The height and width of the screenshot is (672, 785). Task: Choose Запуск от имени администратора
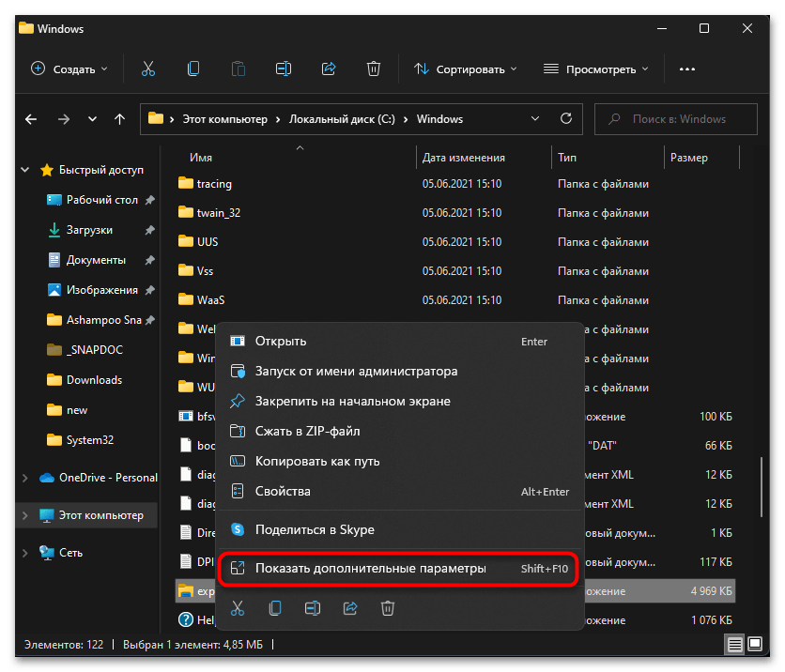point(401,372)
